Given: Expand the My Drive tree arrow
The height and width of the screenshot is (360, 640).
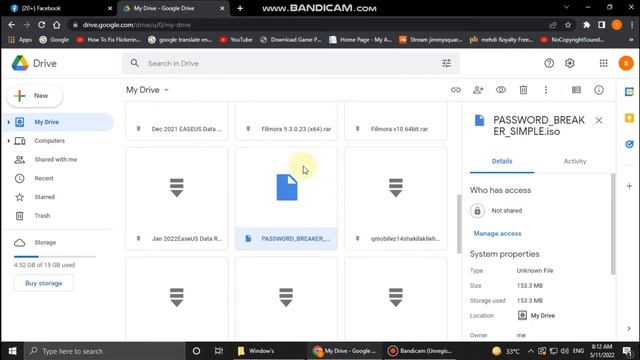Looking at the screenshot, I should coord(9,122).
